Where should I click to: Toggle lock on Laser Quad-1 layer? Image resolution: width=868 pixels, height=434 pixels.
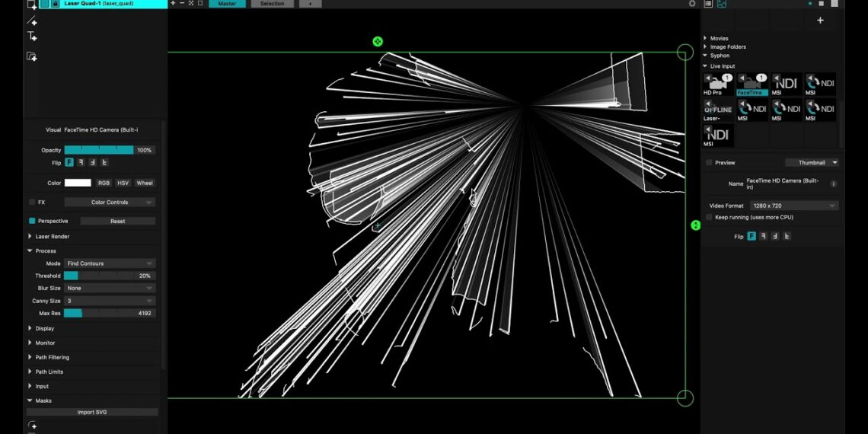coord(56,4)
